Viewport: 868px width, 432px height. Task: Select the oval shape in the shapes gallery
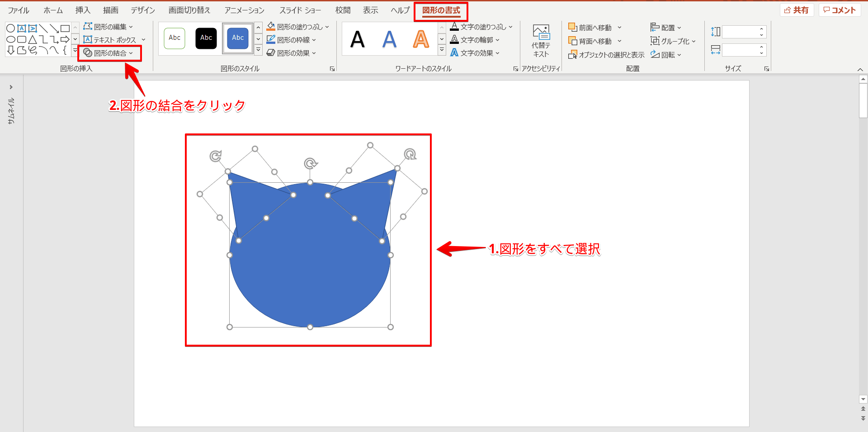(11, 40)
